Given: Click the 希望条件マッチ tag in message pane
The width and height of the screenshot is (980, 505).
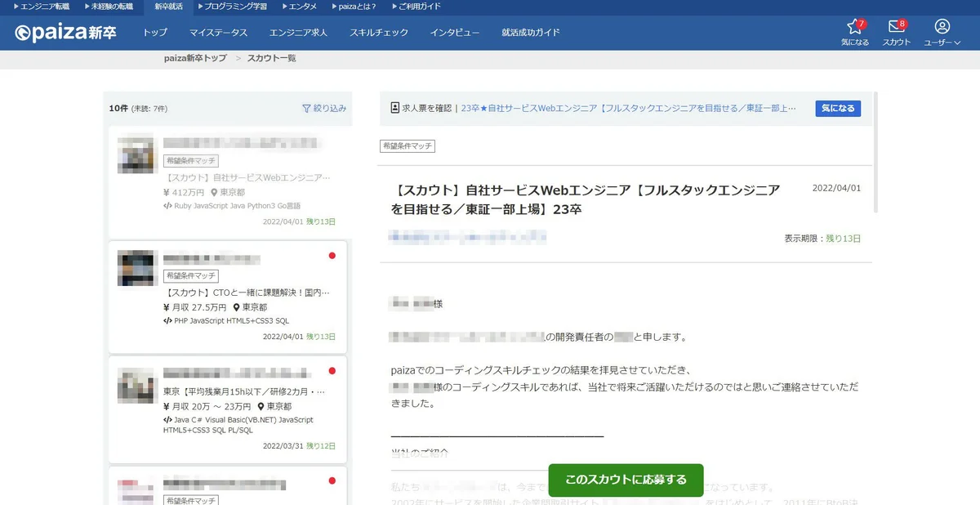Looking at the screenshot, I should pos(408,146).
